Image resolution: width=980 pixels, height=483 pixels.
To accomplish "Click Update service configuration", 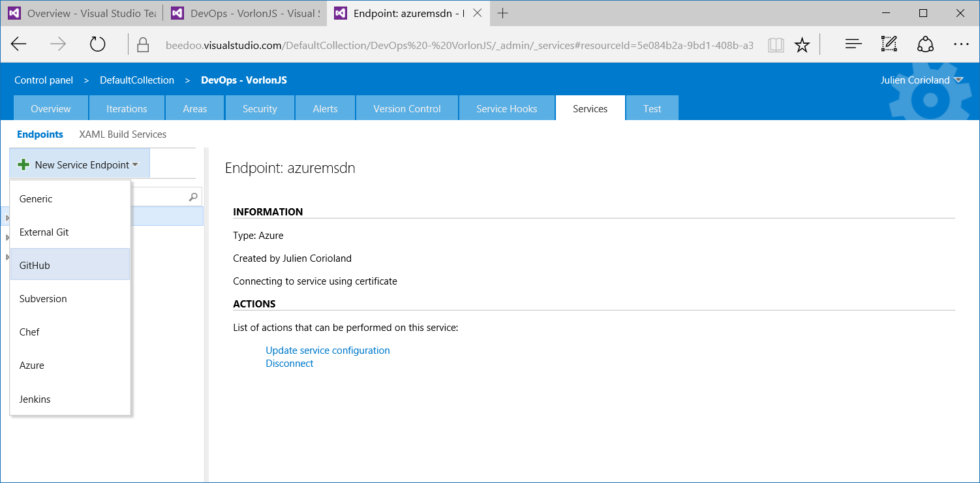I will pyautogui.click(x=328, y=350).
